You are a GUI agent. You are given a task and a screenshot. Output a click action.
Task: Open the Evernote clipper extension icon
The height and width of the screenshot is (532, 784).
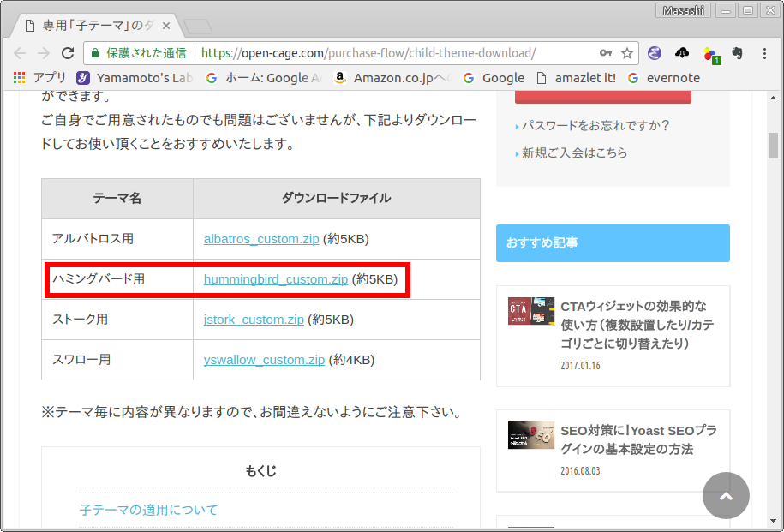click(x=736, y=53)
